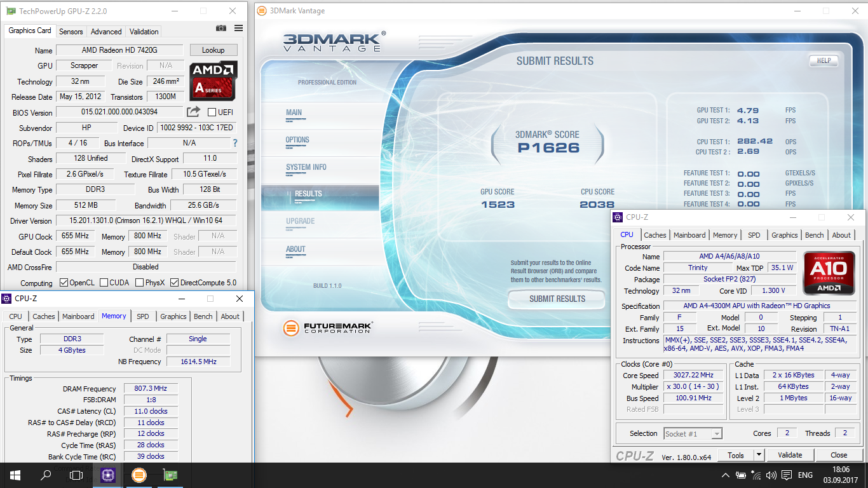868x488 pixels.
Task: Select SYSTEM INFO in 3DMark Vantage
Action: [306, 167]
